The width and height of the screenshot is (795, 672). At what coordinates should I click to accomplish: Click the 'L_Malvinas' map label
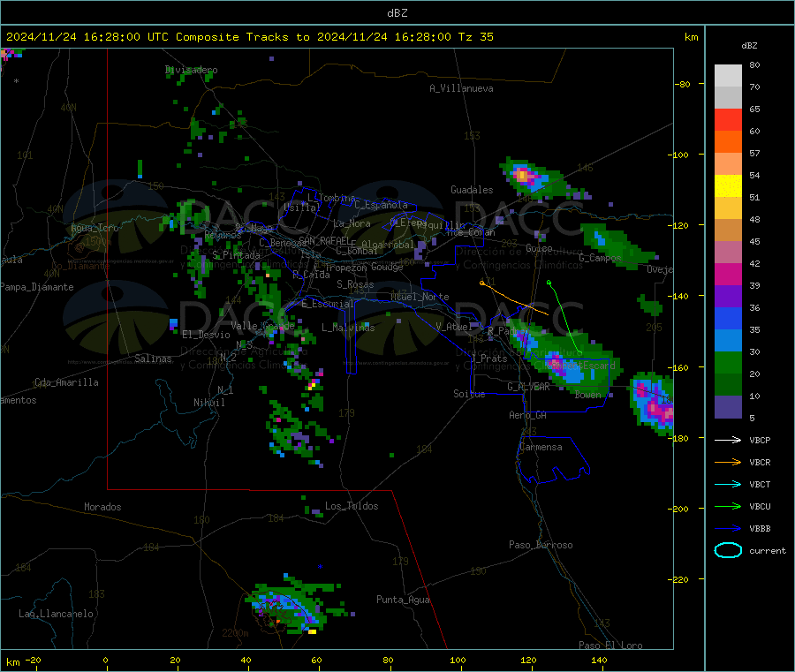pyautogui.click(x=348, y=328)
